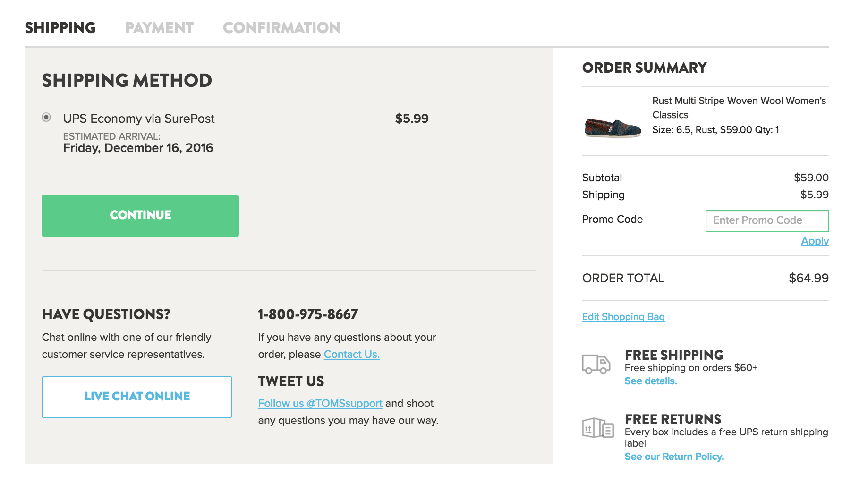Open the Edit Shopping Bag link
Screen dimensions: 868x491
(623, 317)
